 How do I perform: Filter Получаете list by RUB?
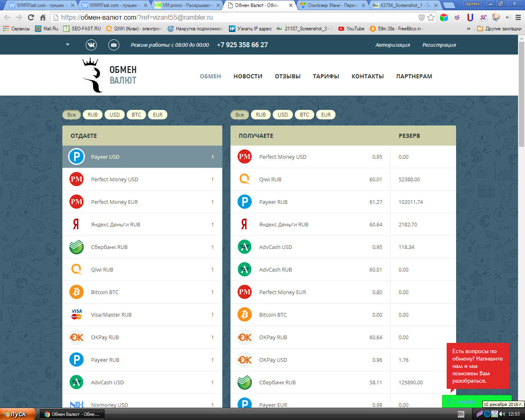[x=261, y=115]
